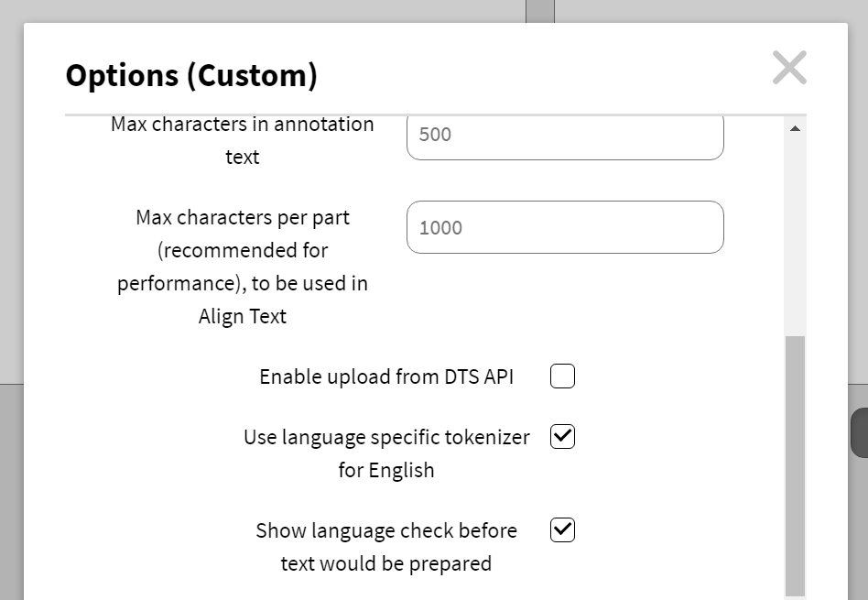Disable the language specific tokenizer for English
Image resolution: width=868 pixels, height=600 pixels.
[x=562, y=437]
